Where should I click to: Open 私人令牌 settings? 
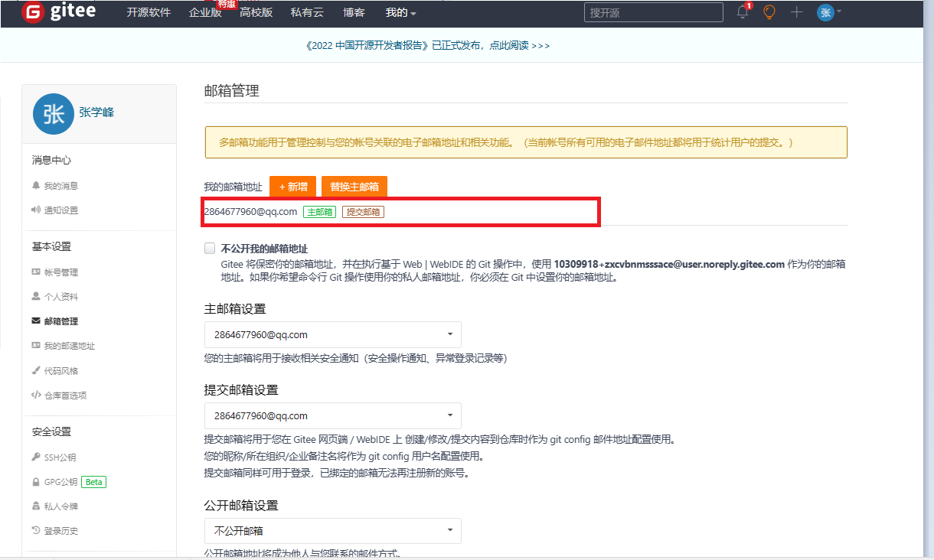60,506
